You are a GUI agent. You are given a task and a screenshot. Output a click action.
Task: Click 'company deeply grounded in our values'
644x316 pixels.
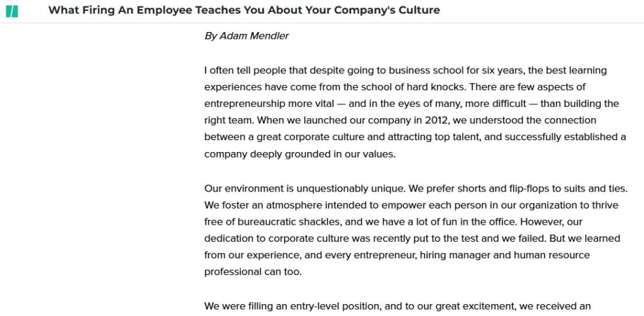[x=300, y=155]
